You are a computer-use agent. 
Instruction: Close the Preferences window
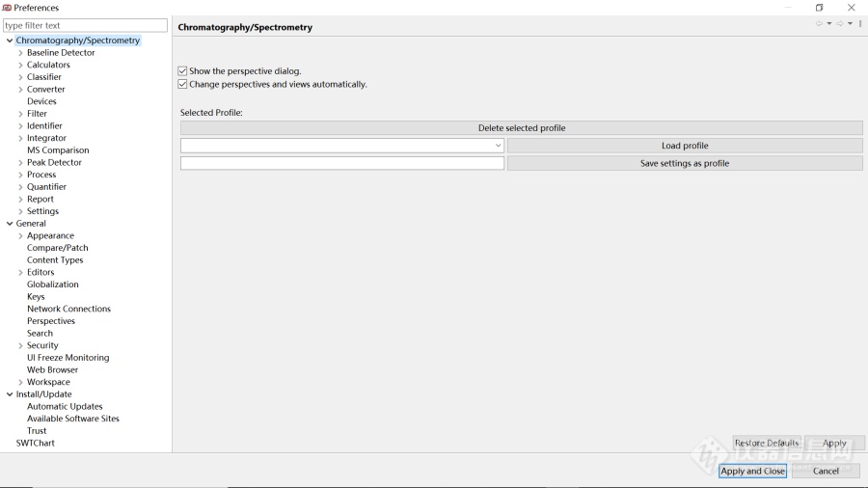pyautogui.click(x=851, y=8)
